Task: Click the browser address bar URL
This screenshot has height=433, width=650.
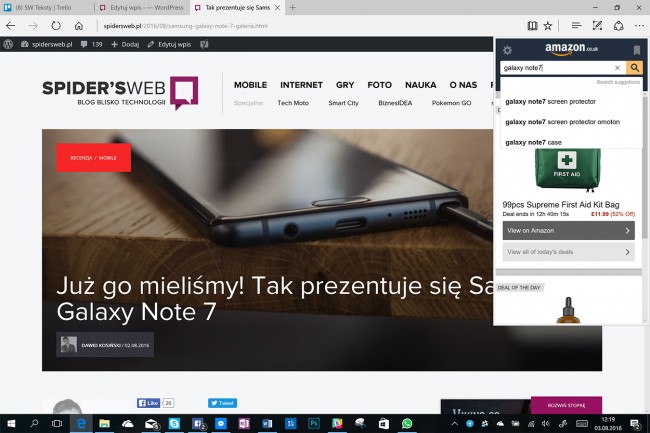Action: 185,26
